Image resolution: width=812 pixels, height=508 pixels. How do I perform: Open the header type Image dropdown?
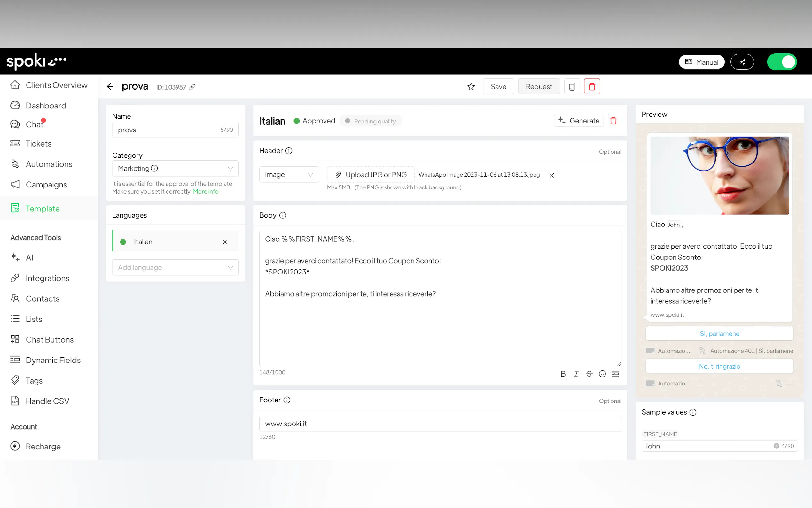coord(289,175)
